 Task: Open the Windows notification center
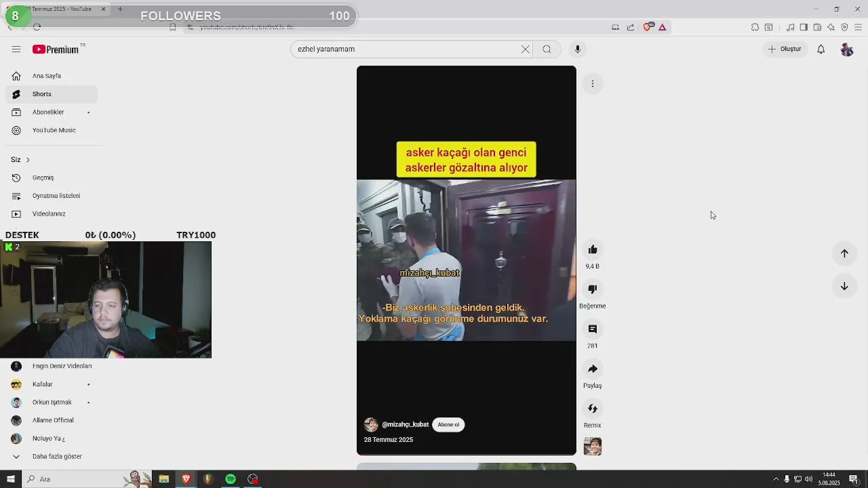point(854,479)
